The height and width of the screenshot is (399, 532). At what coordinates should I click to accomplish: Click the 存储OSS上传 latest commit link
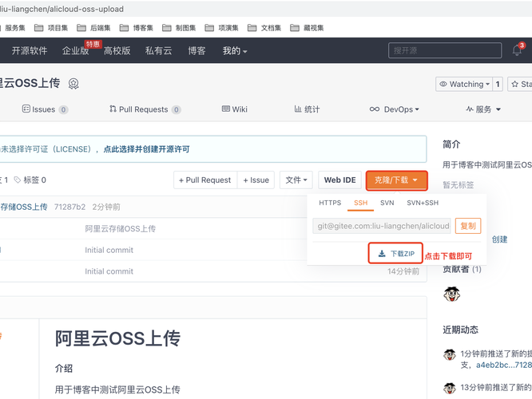pos(24,207)
